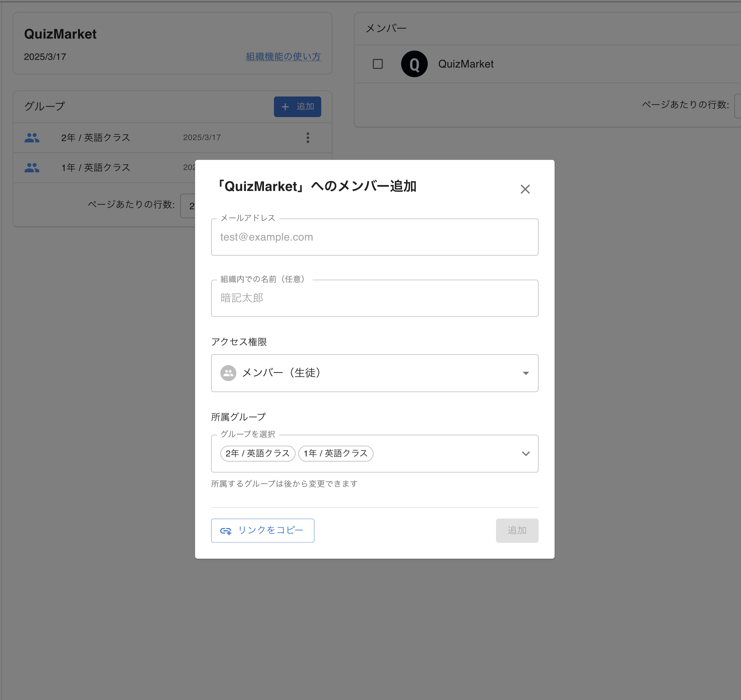Click the people icon beside 2年/英語クラス group

(x=32, y=137)
